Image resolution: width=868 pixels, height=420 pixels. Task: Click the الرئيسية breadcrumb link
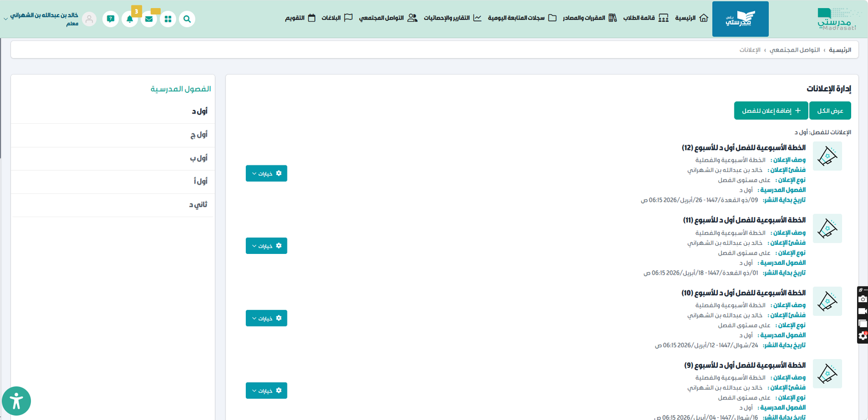coord(840,50)
